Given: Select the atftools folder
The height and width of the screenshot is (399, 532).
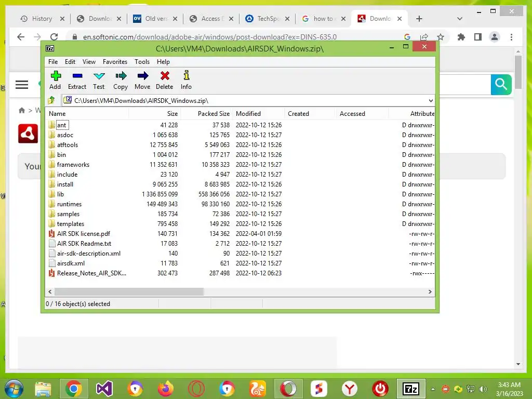Looking at the screenshot, I should [x=67, y=145].
